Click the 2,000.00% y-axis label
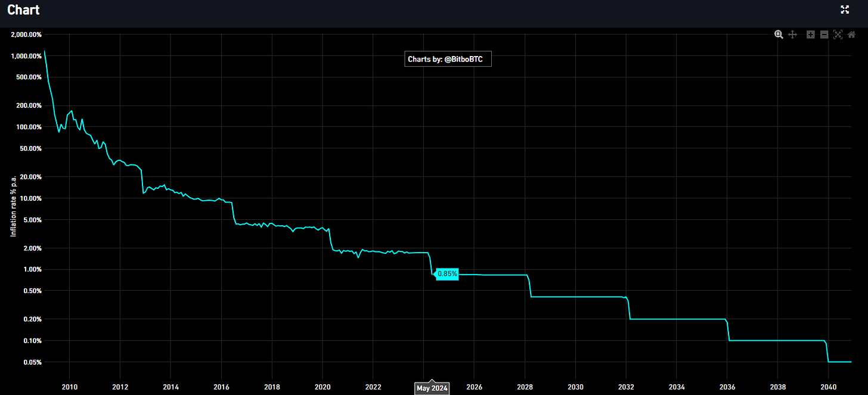 26,35
